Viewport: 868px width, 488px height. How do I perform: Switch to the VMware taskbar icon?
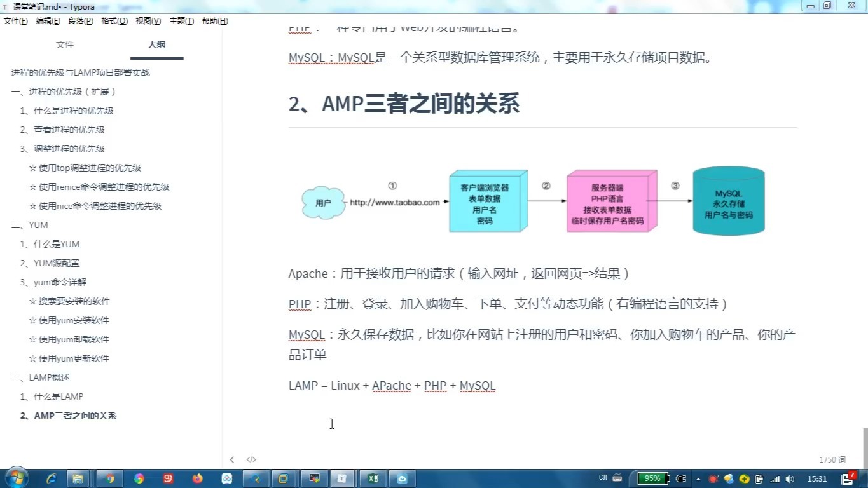(284, 478)
